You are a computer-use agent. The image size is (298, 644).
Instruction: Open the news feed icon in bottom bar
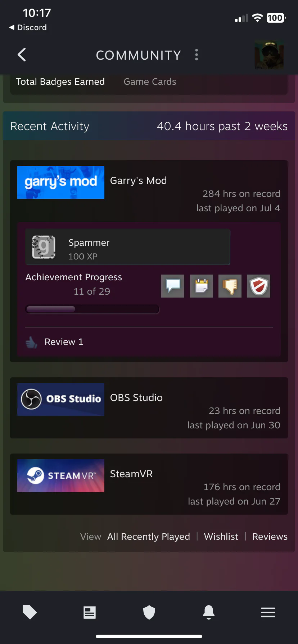[x=90, y=612]
